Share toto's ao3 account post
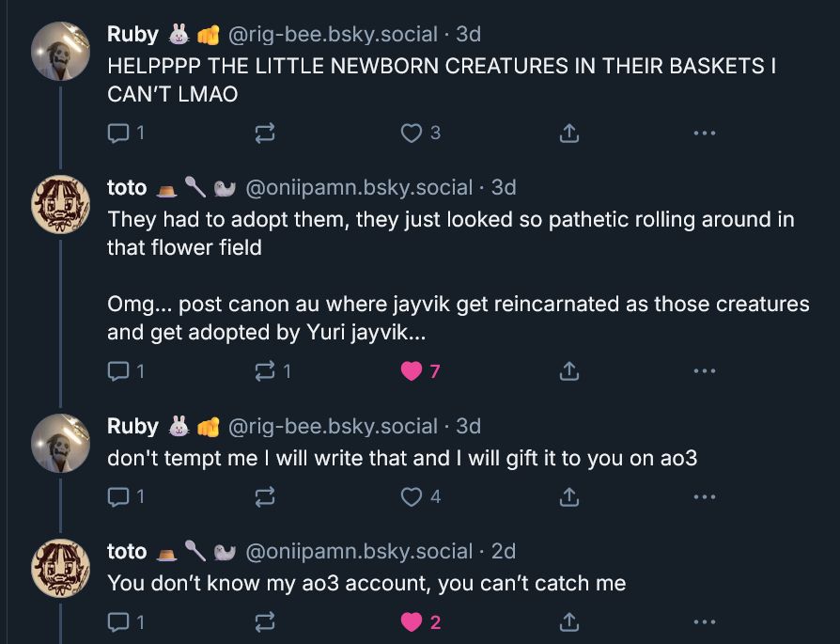 tap(568, 620)
